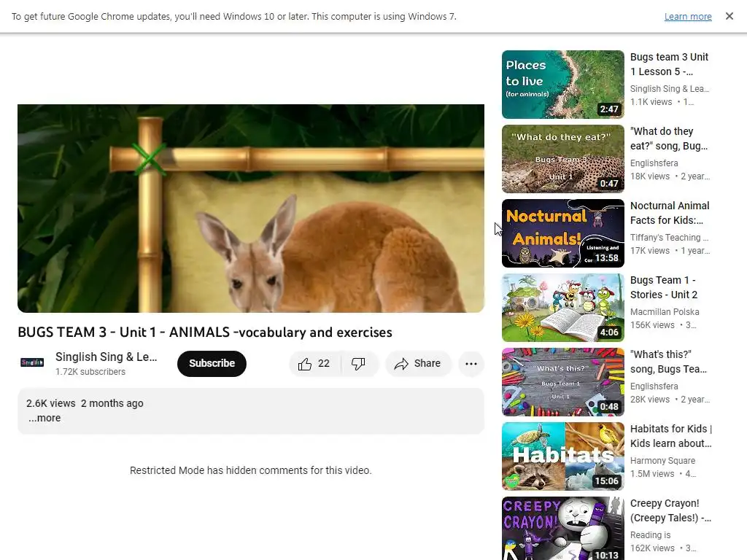Click the Share button

click(x=418, y=364)
